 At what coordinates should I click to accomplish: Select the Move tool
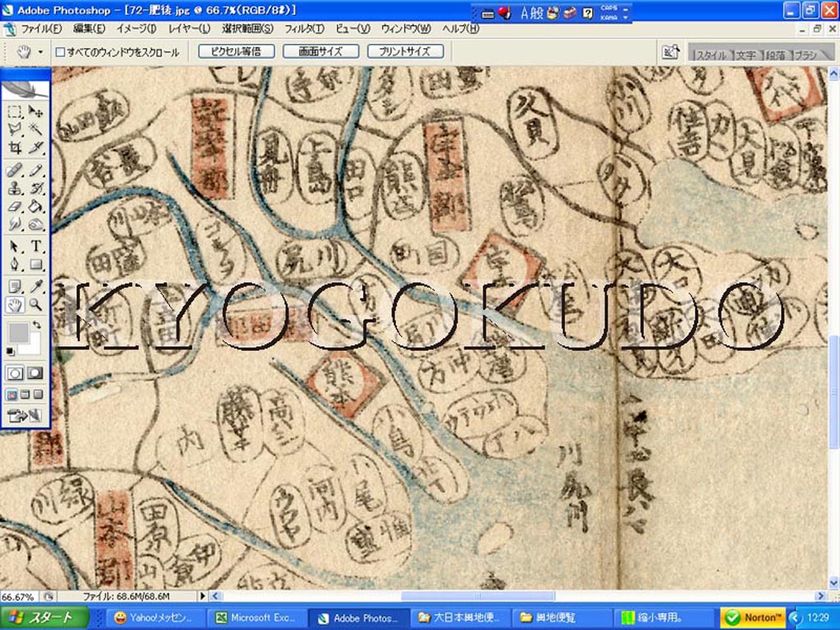coord(35,112)
